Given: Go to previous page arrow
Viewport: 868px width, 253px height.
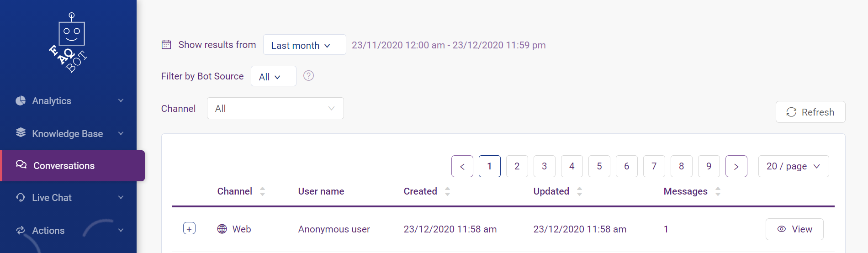Looking at the screenshot, I should [x=462, y=166].
